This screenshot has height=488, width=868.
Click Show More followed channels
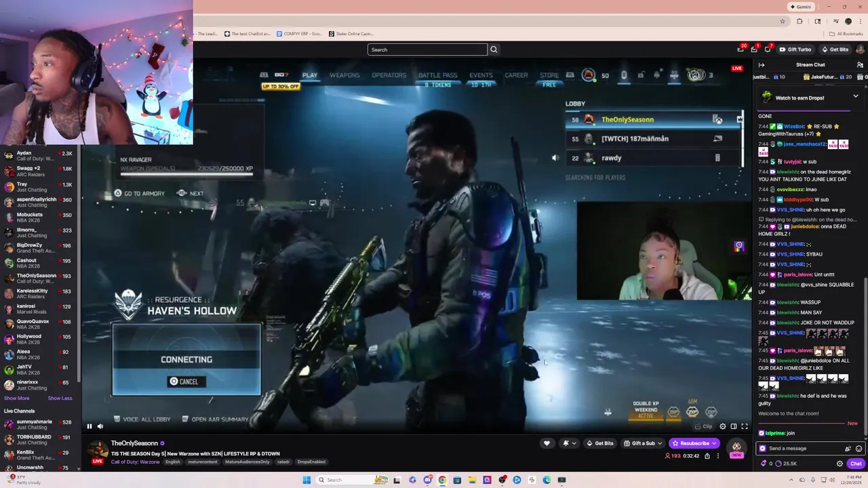coord(17,399)
